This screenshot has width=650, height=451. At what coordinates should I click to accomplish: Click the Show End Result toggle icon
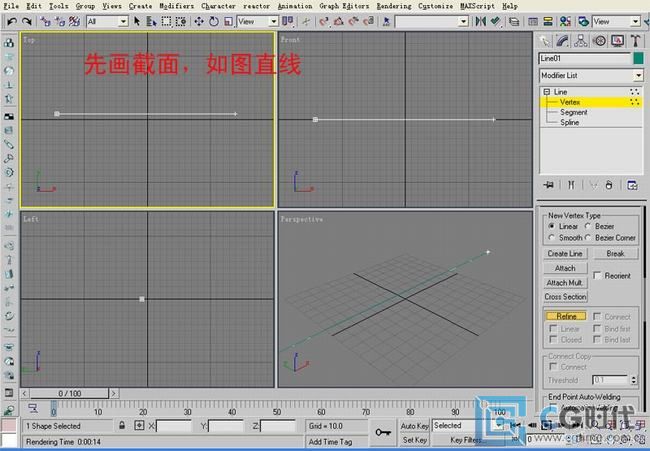pyautogui.click(x=571, y=185)
